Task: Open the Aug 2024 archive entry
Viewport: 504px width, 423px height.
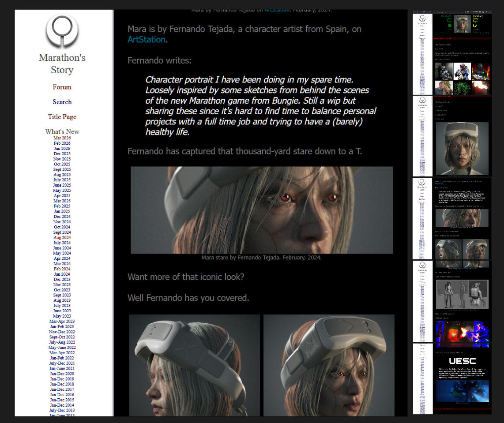Action: (62, 237)
